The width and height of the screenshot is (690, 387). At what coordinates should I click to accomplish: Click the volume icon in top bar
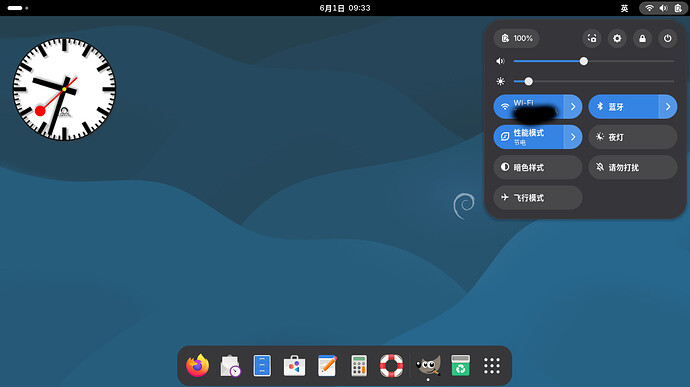pos(663,8)
